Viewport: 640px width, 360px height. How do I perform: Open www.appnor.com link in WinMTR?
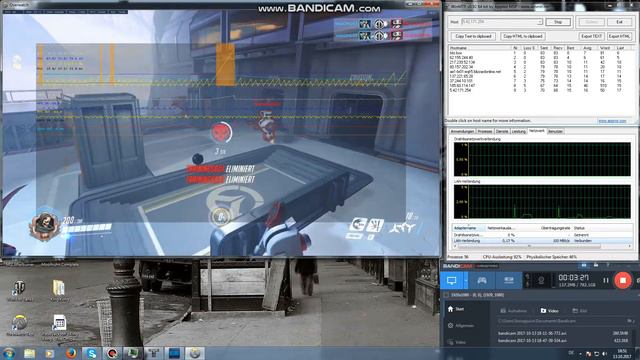(612, 121)
